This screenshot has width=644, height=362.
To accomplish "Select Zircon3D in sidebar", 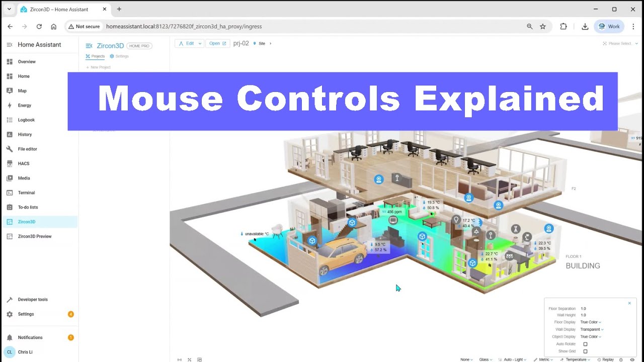I will 39,222.
